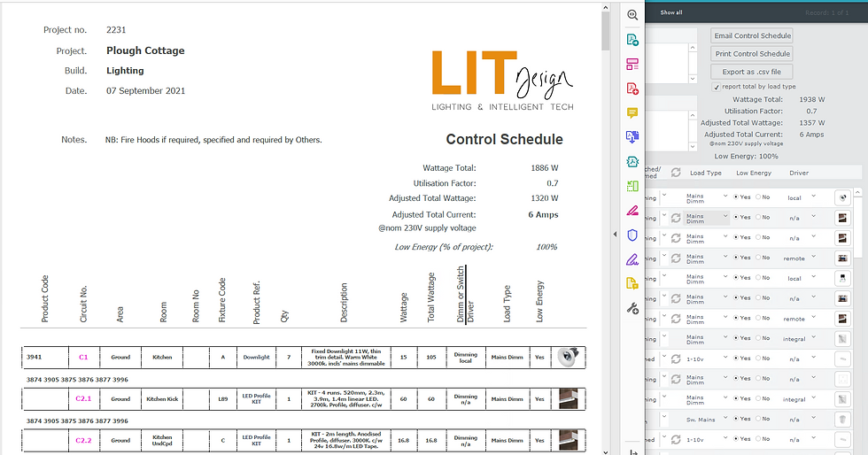Viewport: 868px width, 455px height.
Task: Select Yes low energy in the first list row
Action: pos(736,197)
